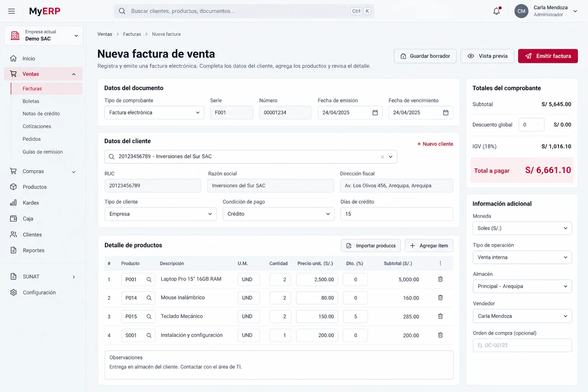
Task: Open the hamburger navigation menu
Action: (x=11, y=11)
